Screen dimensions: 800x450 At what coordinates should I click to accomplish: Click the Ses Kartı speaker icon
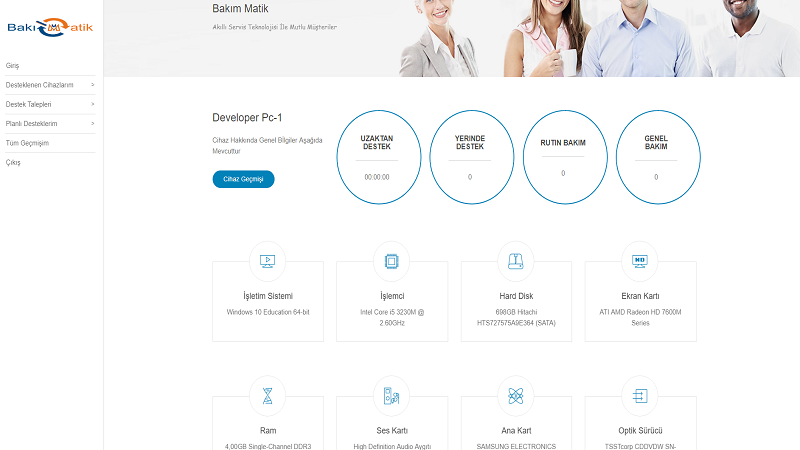click(x=391, y=396)
